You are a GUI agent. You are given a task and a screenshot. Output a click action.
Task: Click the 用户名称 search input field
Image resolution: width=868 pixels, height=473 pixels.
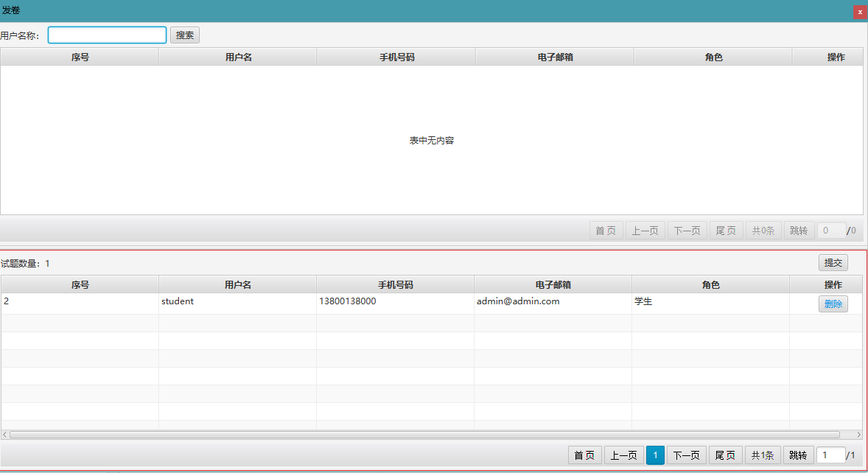pyautogui.click(x=108, y=35)
